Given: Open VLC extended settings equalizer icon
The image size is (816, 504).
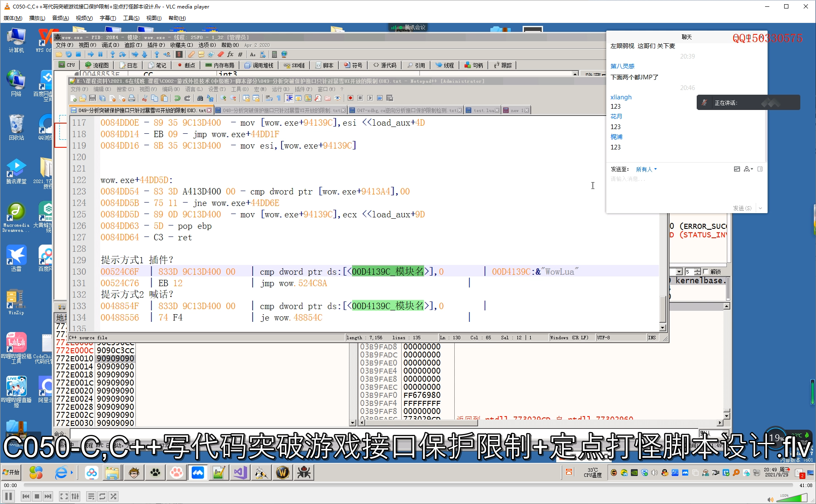Looking at the screenshot, I should click(75, 496).
